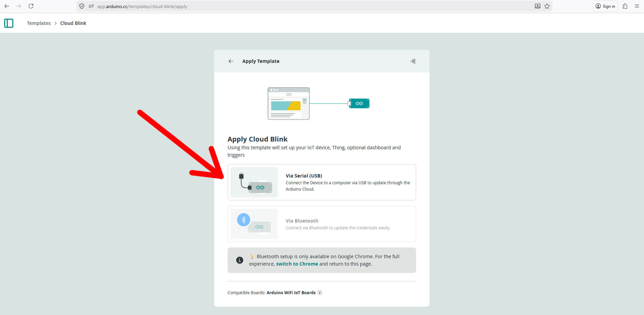
Task: Sign in to the browser account
Action: pyautogui.click(x=605, y=6)
